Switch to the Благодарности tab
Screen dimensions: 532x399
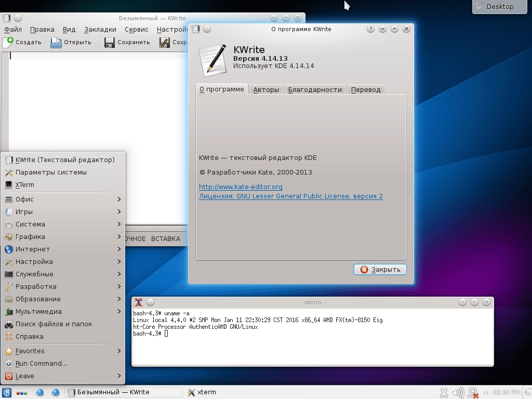point(315,89)
